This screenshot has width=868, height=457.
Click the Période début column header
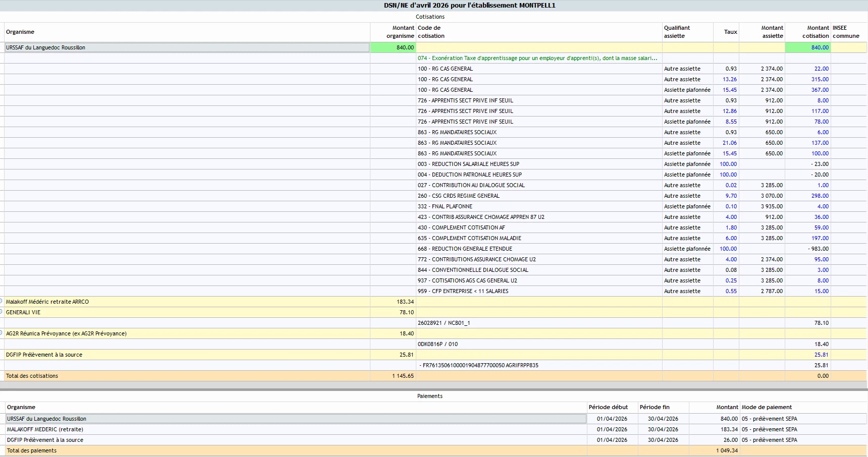(608, 407)
